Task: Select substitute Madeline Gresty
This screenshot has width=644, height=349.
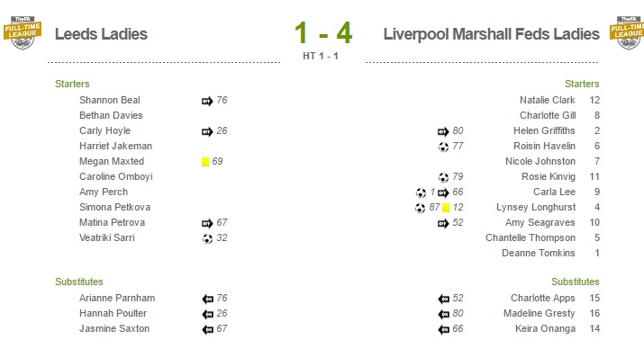Action: coord(539,314)
